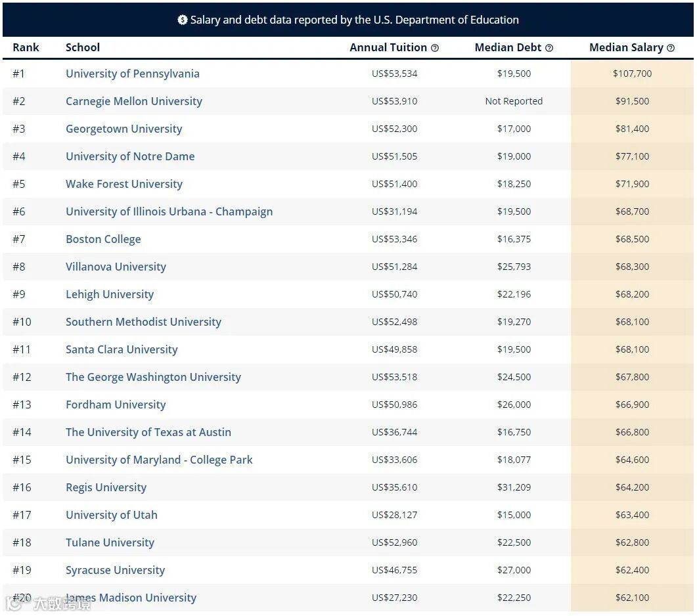The height and width of the screenshot is (616, 697).
Task: Select the $31,209 median debt cell
Action: coord(514,487)
